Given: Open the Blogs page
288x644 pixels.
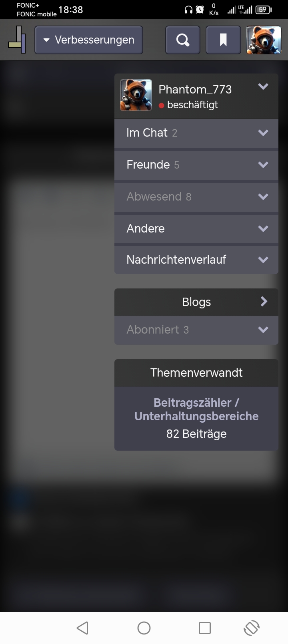Looking at the screenshot, I should coord(196,302).
